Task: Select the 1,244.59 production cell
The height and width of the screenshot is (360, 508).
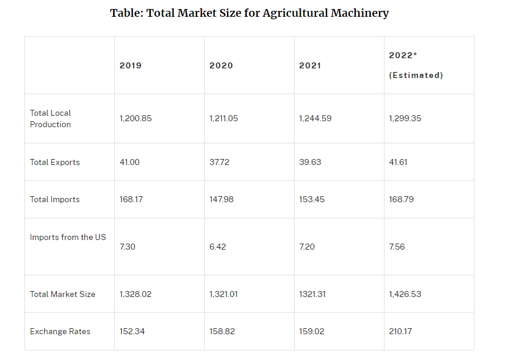Action: [315, 118]
